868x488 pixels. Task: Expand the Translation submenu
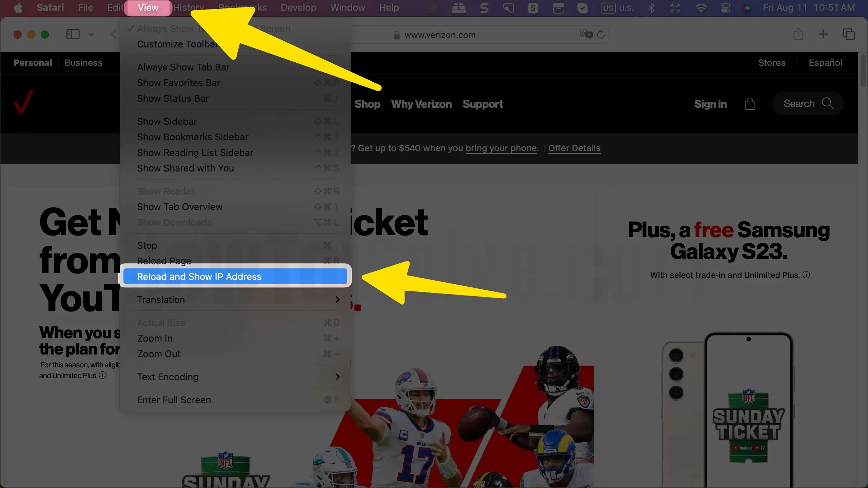[x=235, y=300]
